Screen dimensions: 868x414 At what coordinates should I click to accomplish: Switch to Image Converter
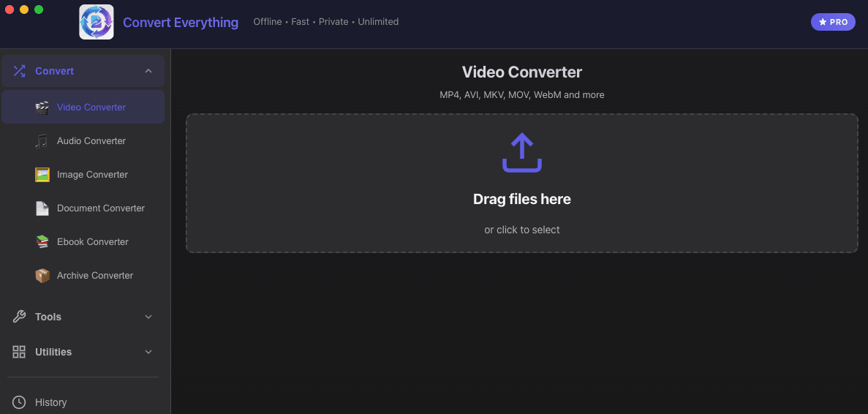(83, 175)
